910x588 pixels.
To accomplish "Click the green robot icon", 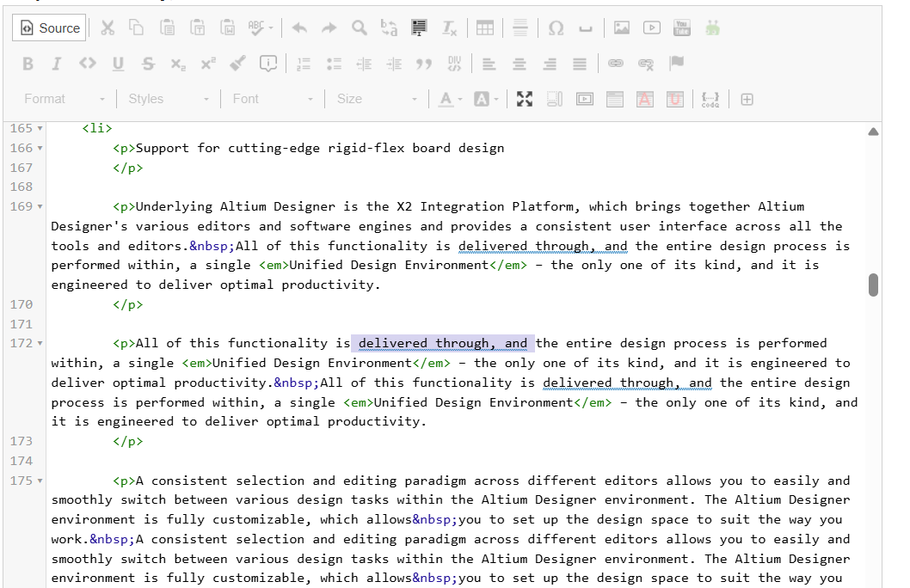I will click(713, 28).
